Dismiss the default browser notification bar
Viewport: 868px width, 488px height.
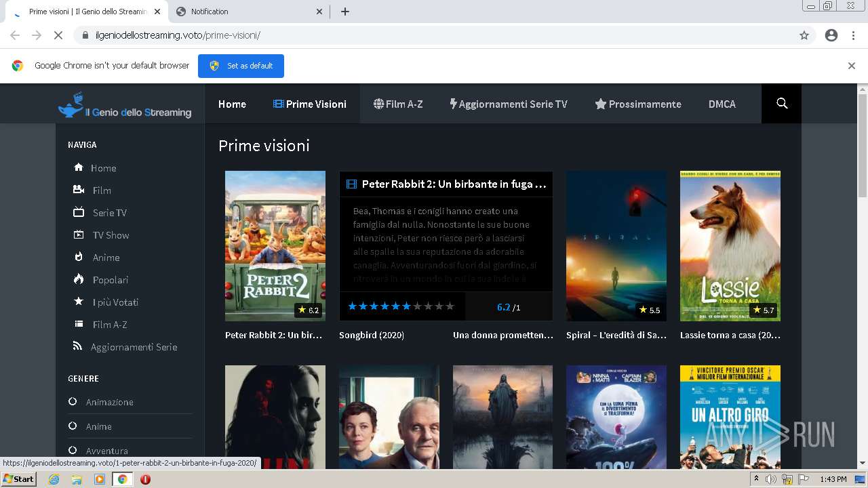tap(852, 66)
